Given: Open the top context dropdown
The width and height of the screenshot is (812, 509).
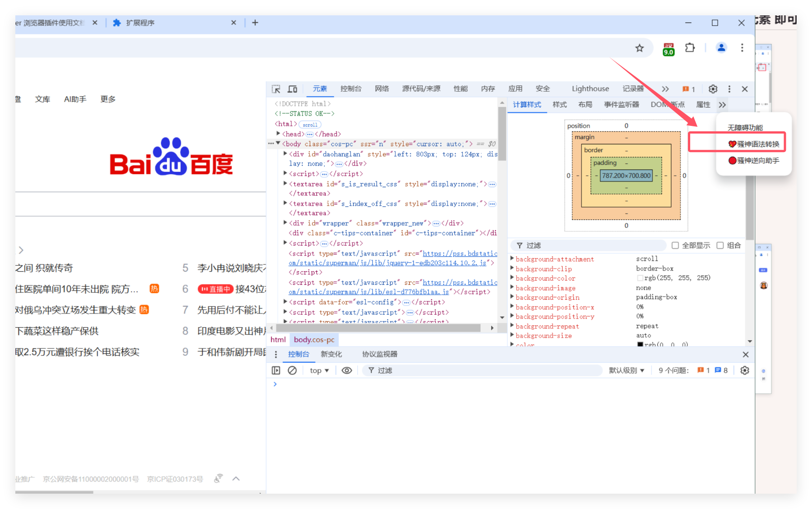Looking at the screenshot, I should (x=319, y=370).
